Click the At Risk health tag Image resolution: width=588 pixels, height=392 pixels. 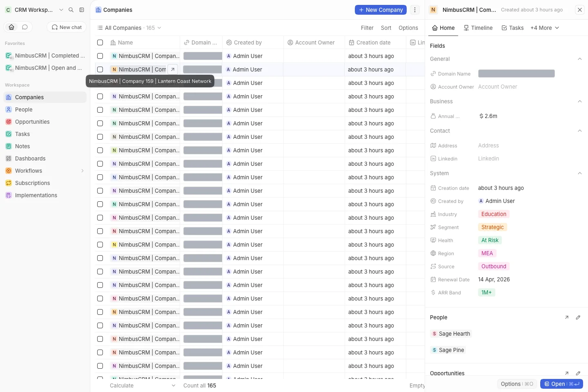click(490, 240)
